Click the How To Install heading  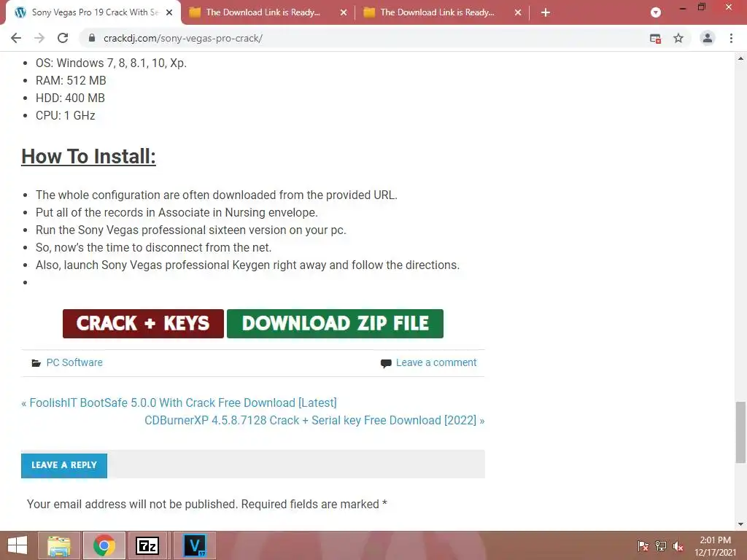tap(88, 157)
